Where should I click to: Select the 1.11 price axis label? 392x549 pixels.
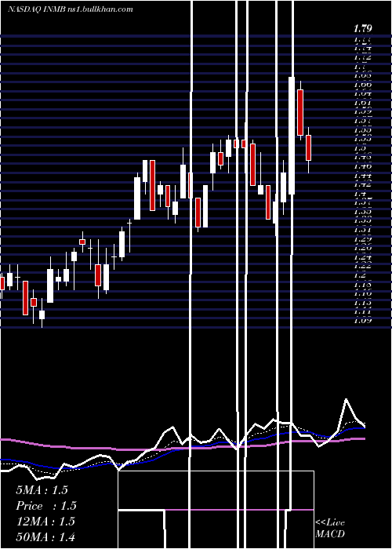362,311
